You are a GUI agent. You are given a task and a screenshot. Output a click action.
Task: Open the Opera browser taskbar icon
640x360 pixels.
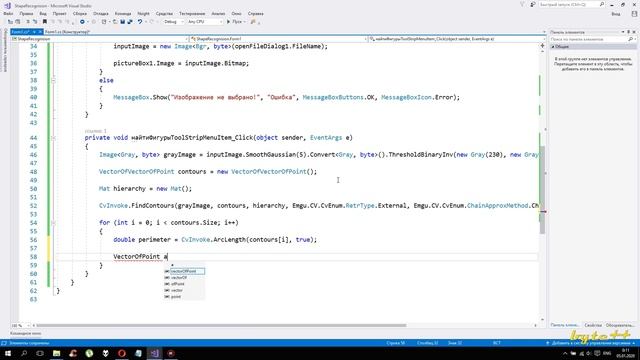[122, 353]
